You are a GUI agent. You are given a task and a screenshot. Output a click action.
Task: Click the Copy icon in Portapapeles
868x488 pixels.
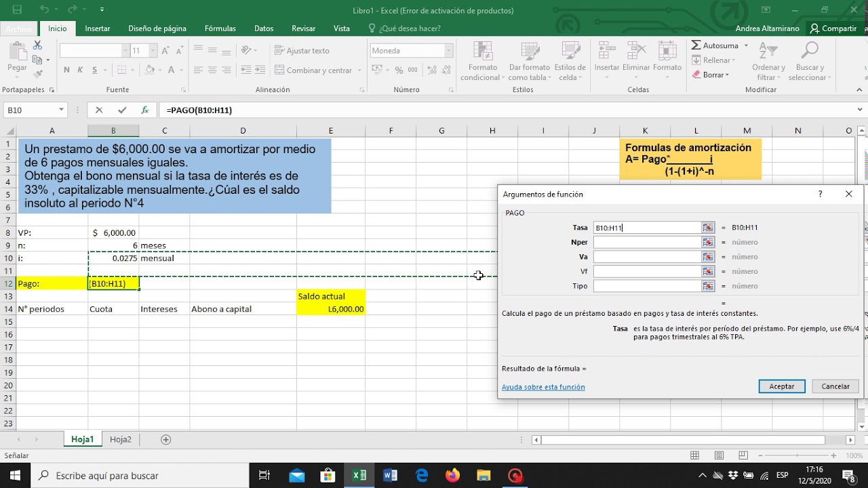(x=37, y=60)
